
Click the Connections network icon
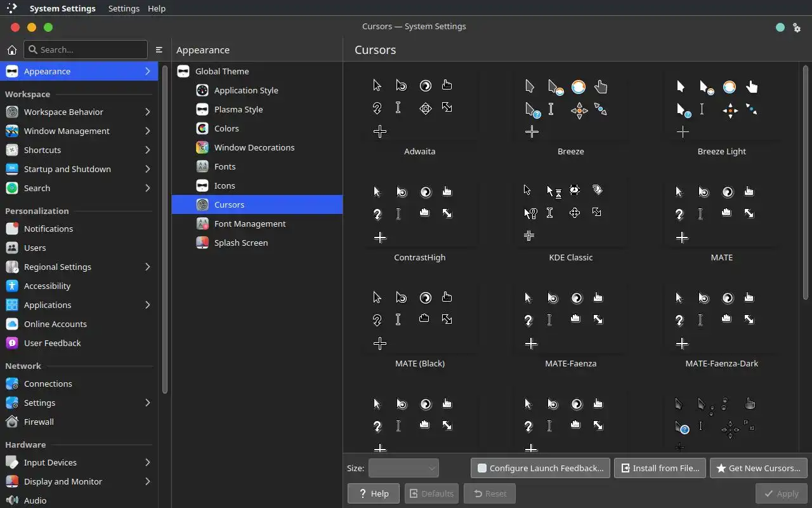(11, 384)
